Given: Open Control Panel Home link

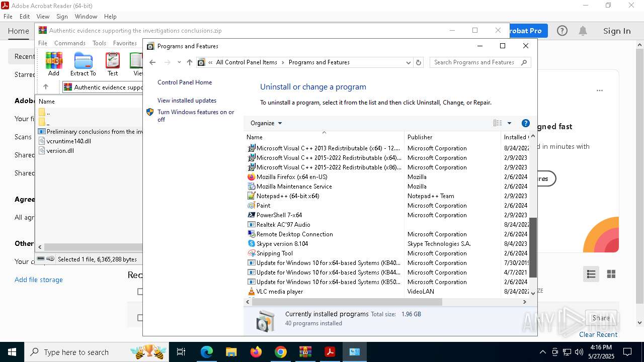Looking at the screenshot, I should (x=185, y=82).
